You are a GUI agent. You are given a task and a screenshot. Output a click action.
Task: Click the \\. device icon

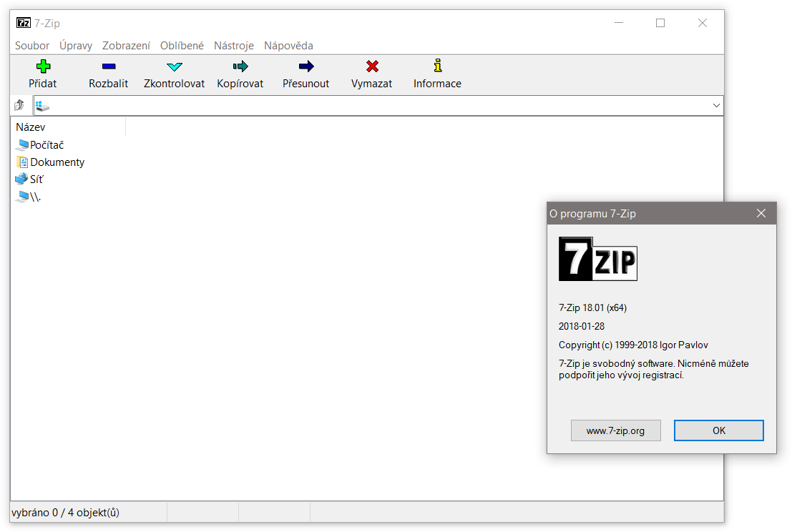pos(22,197)
